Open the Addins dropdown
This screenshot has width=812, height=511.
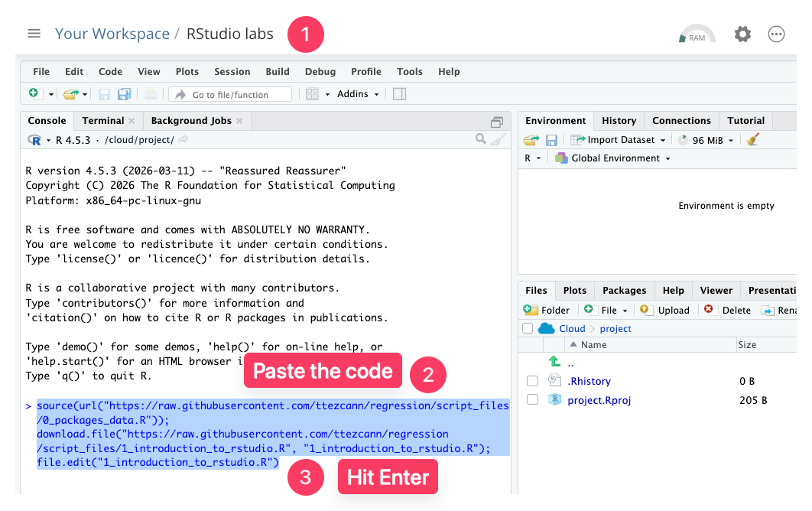point(358,94)
